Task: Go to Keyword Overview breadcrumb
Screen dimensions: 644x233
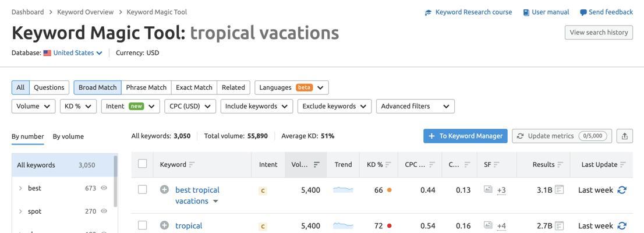Action: (86, 12)
